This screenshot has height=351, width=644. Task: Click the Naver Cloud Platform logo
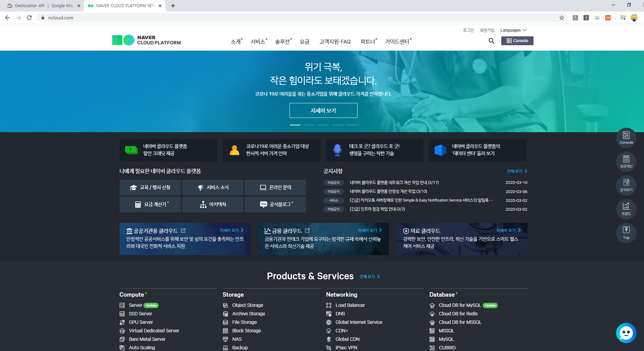pyautogui.click(x=146, y=40)
